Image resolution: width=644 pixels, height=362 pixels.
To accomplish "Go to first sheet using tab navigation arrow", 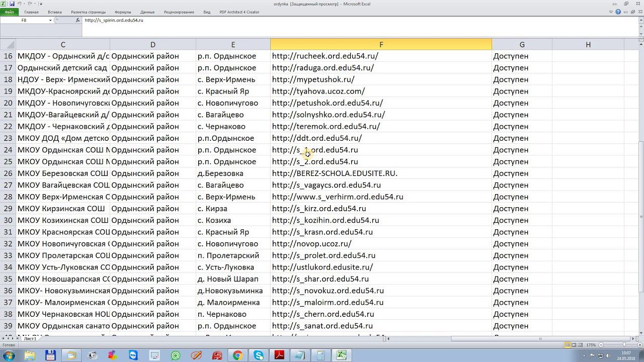I will [x=4, y=338].
